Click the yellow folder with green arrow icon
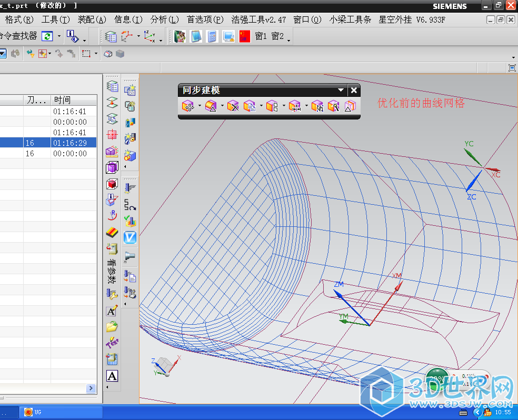The height and width of the screenshot is (420, 518). tap(112, 327)
